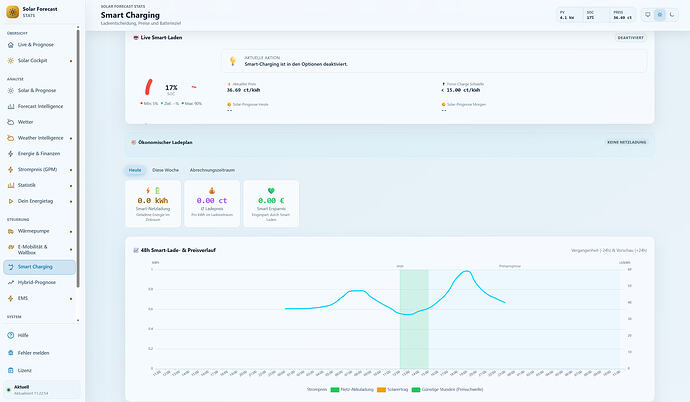Viewport: 690px width, 402px height.
Task: Click the Solar Forecast app logo
Action: (12, 12)
